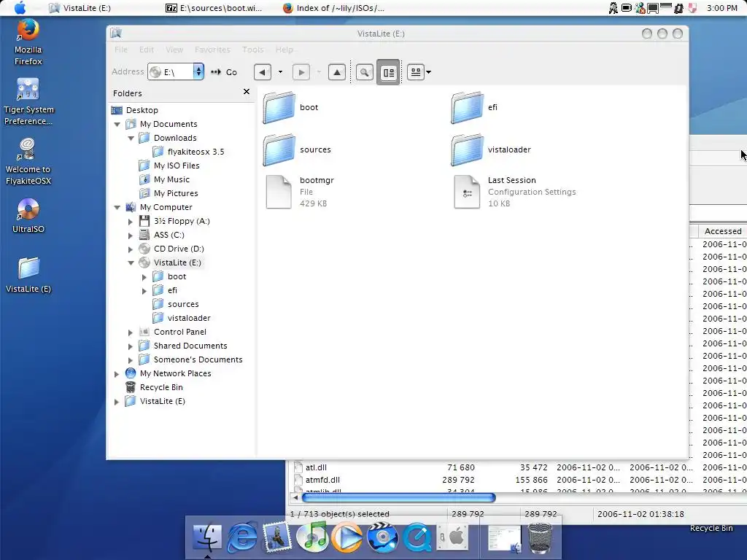Open the Views icon button

(x=415, y=72)
